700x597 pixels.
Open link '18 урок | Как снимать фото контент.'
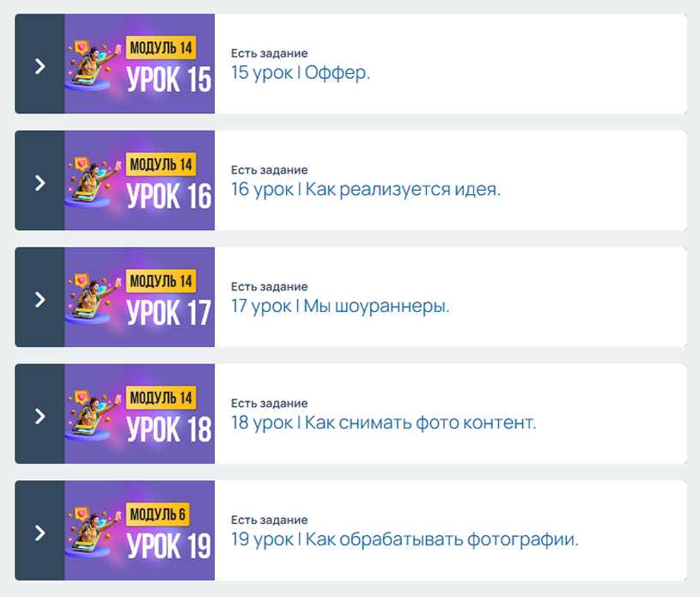tap(383, 423)
